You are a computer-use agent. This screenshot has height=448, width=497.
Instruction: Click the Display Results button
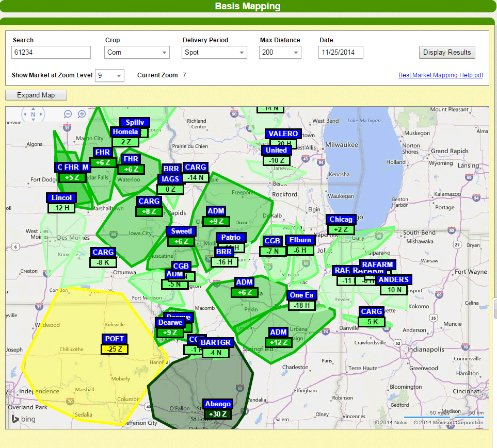coord(447,52)
